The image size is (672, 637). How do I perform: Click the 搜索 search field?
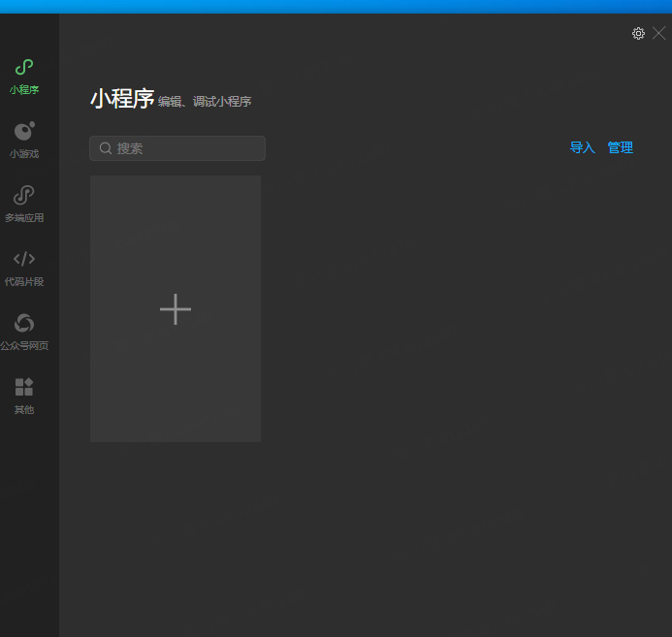[177, 148]
